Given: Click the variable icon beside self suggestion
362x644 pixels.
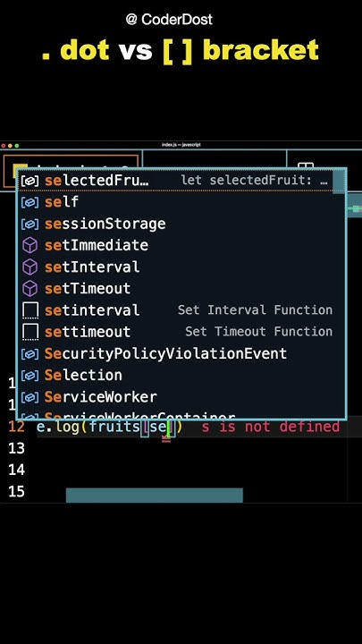Looking at the screenshot, I should pyautogui.click(x=29, y=202).
